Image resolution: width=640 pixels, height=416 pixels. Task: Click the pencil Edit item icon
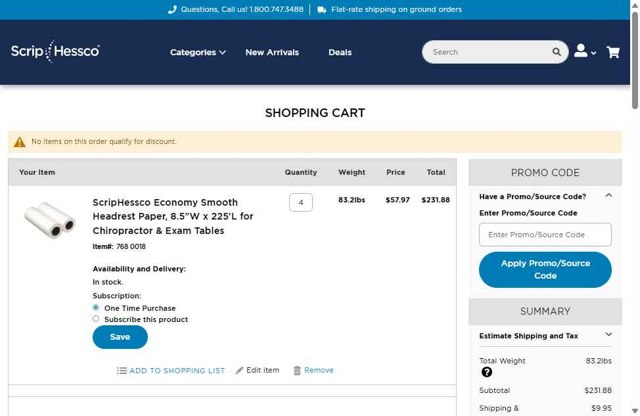239,370
